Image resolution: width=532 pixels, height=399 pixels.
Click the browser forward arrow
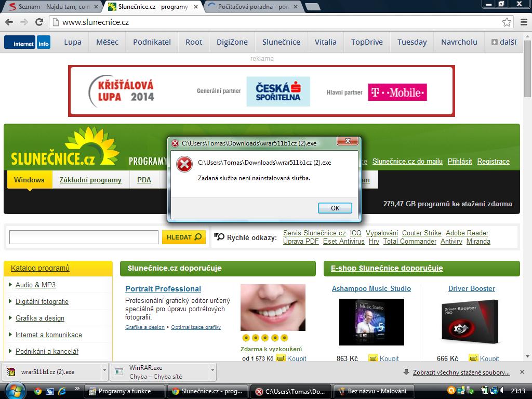pyautogui.click(x=24, y=22)
